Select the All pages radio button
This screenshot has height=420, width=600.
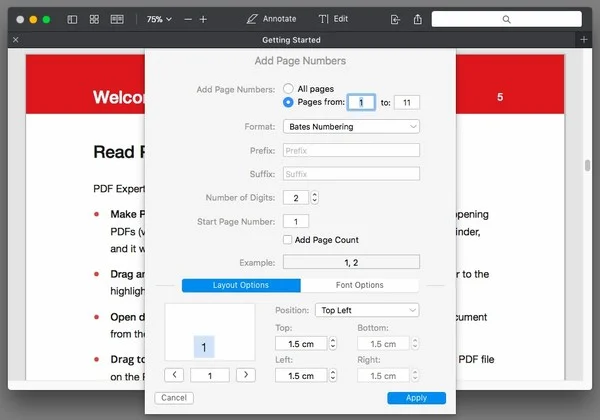click(288, 89)
